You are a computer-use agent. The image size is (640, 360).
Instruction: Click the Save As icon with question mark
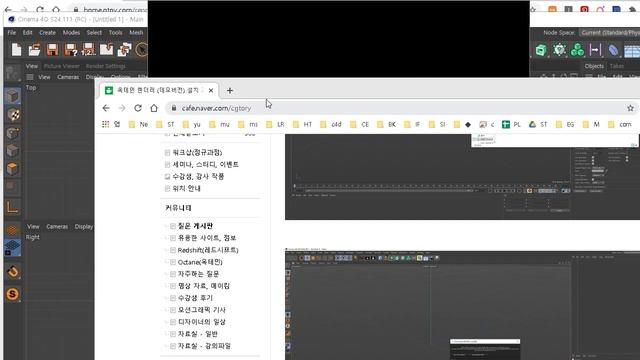[x=70, y=50]
